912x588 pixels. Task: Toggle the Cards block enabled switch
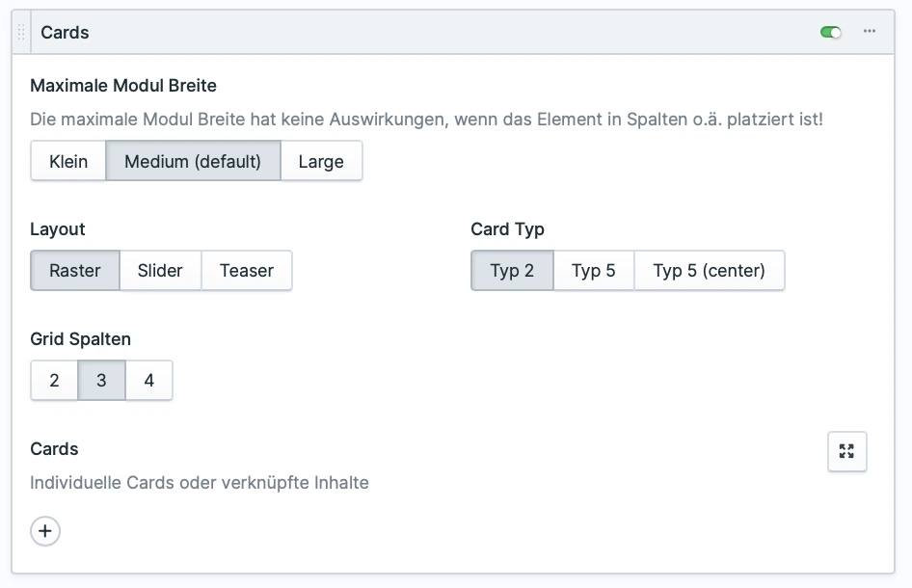(x=830, y=33)
